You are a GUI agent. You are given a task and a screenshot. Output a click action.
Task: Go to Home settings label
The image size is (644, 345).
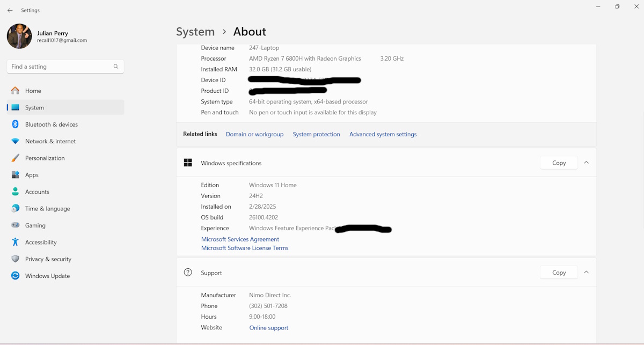[33, 91]
